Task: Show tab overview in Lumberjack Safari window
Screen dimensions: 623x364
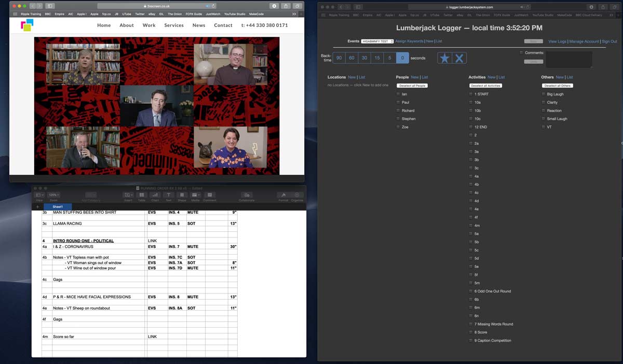Action: click(x=614, y=7)
